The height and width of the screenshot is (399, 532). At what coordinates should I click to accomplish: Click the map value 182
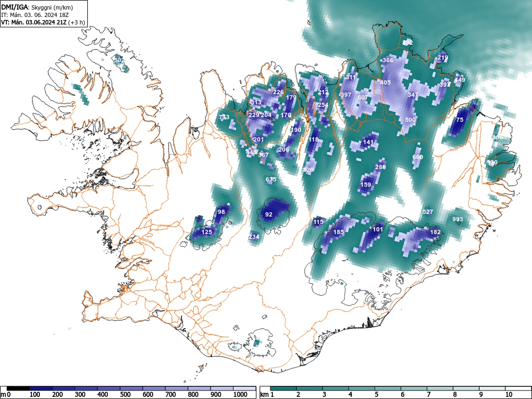pos(435,232)
